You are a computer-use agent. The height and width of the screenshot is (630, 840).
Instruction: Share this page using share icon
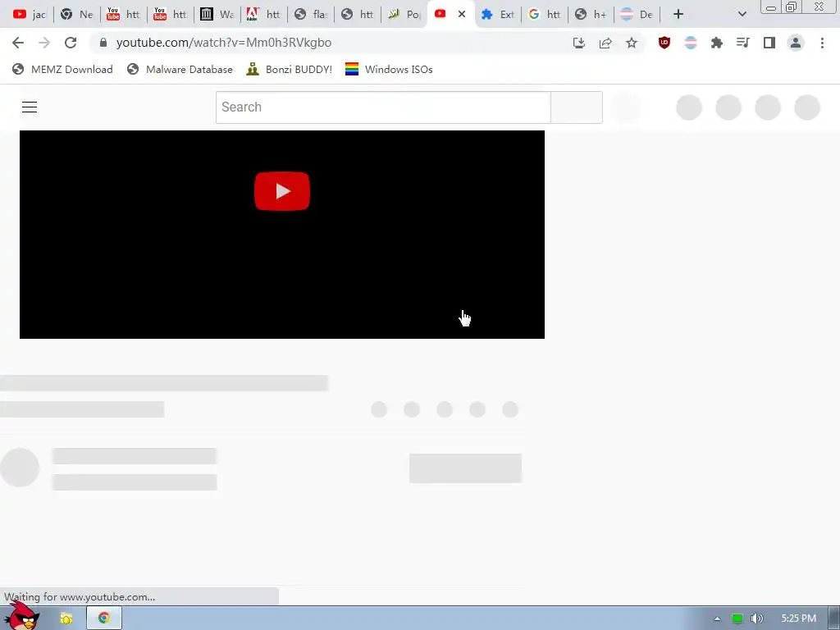(x=605, y=43)
